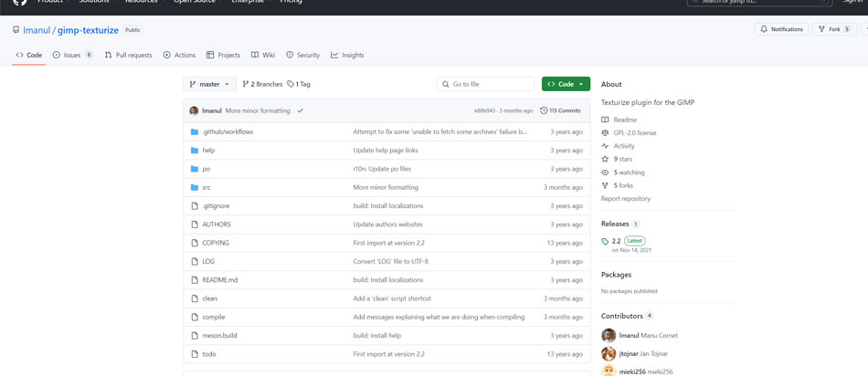Click the e88b943 commit hash
Image resolution: width=868 pixels, height=376 pixels.
485,110
